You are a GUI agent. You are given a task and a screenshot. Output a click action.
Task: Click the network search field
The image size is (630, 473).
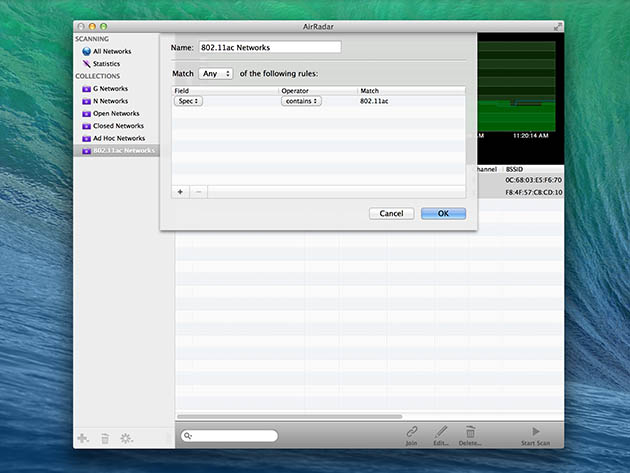coord(229,436)
